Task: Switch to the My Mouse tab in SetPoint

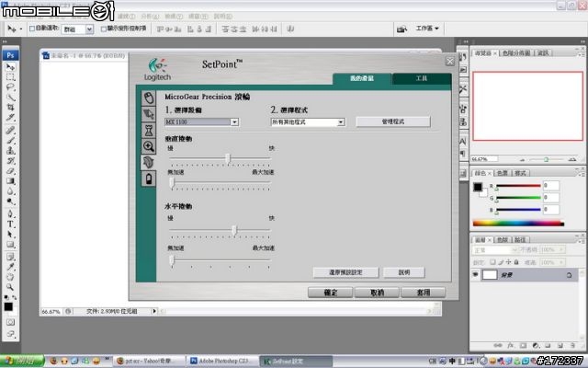Action: (x=362, y=78)
